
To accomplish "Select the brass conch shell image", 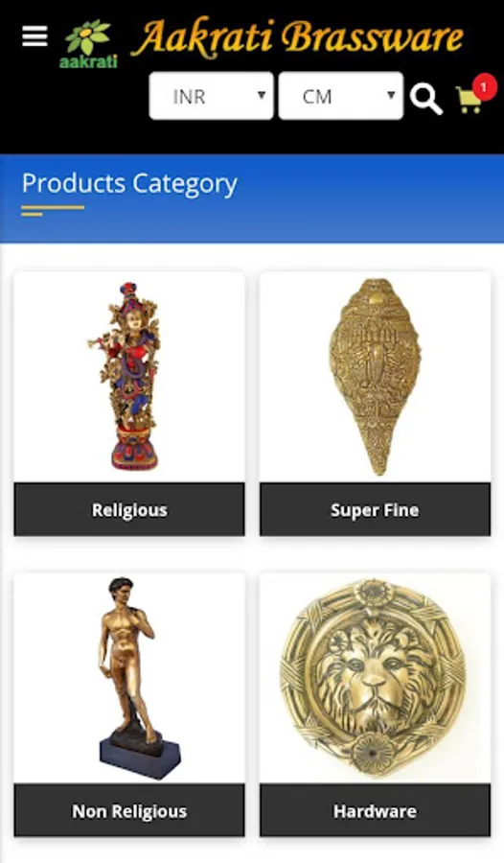I will (x=375, y=377).
